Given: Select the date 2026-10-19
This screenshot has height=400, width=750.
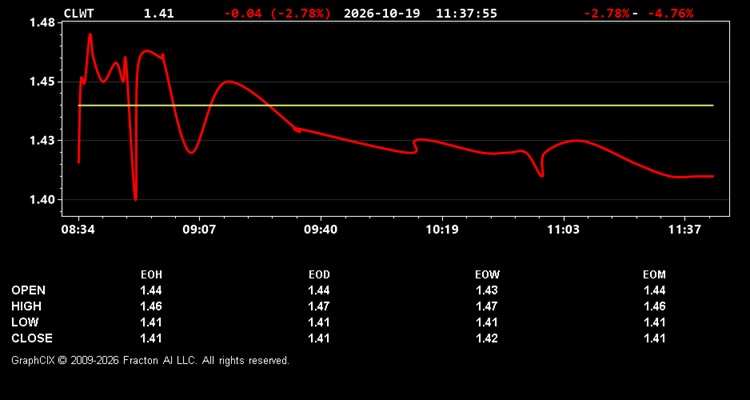Looking at the screenshot, I should click(382, 13).
